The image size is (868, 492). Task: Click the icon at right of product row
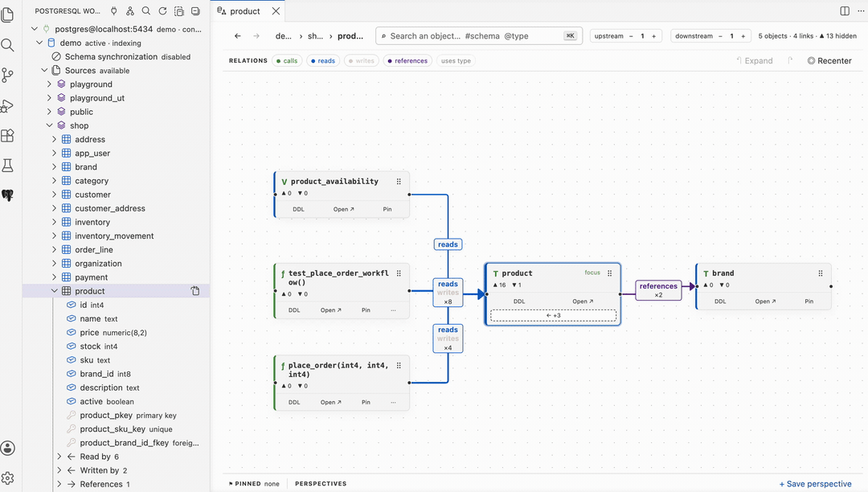(195, 291)
